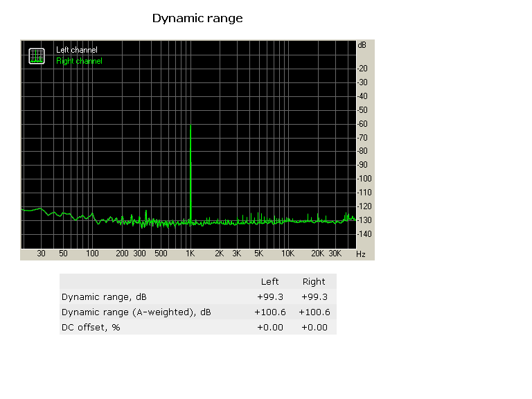Click the -100 dB axis label

pos(364,179)
